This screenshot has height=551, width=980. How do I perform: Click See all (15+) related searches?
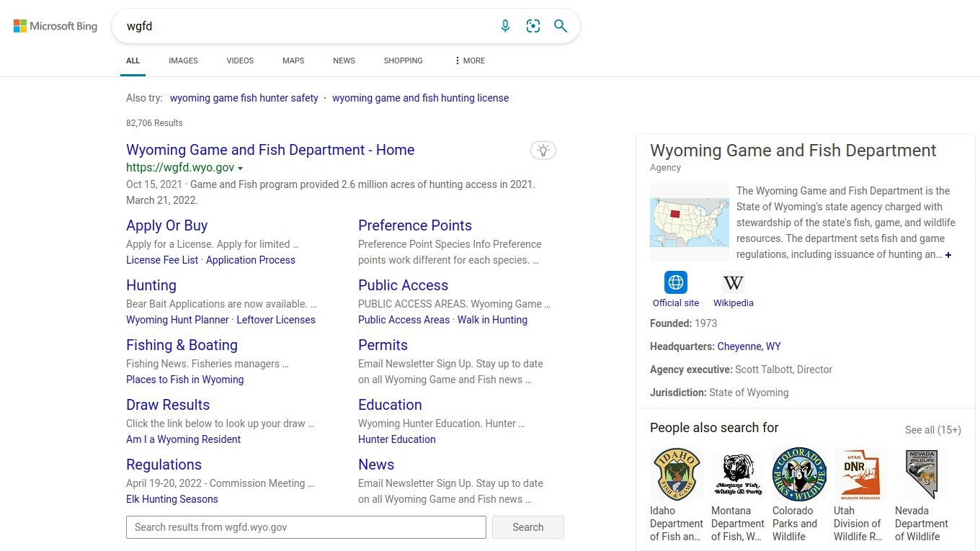(932, 430)
